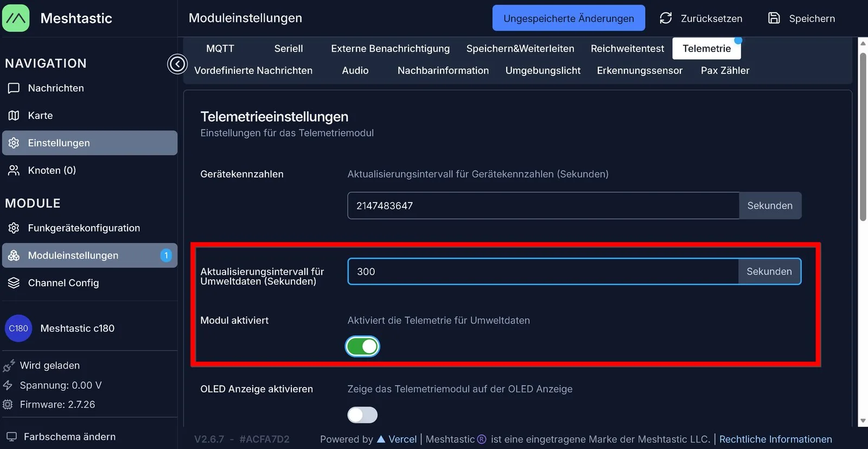Screen dimensions: 868x449
Task: Open Funkgerätekonfiguration module
Action: 90,227
